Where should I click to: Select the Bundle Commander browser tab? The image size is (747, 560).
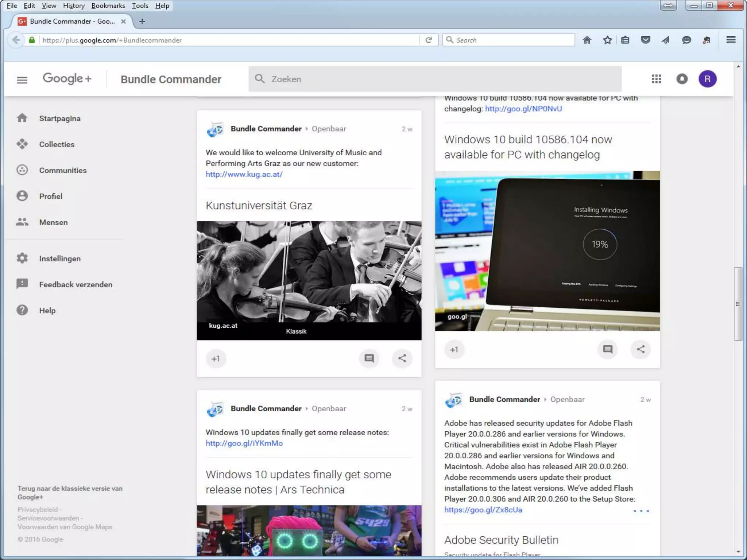[71, 21]
